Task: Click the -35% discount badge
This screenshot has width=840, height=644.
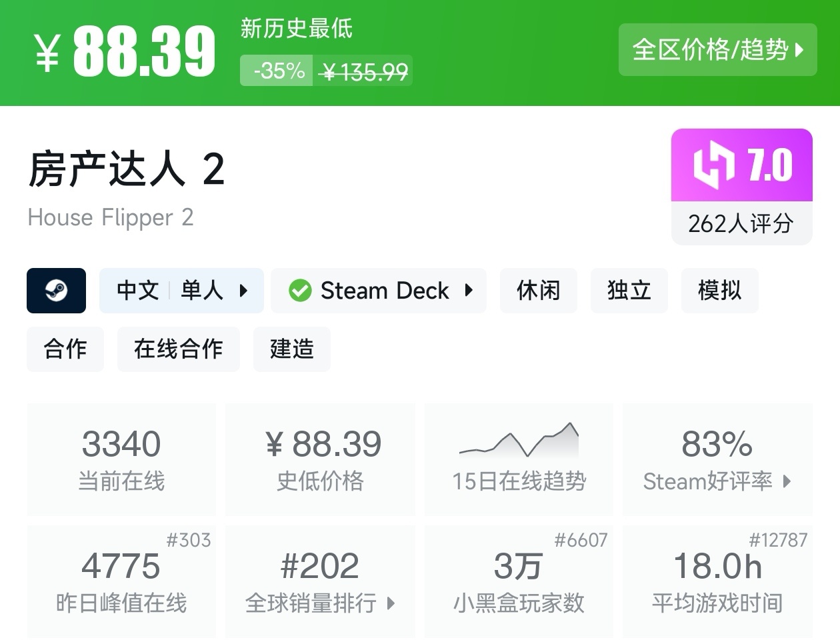Action: (x=279, y=71)
